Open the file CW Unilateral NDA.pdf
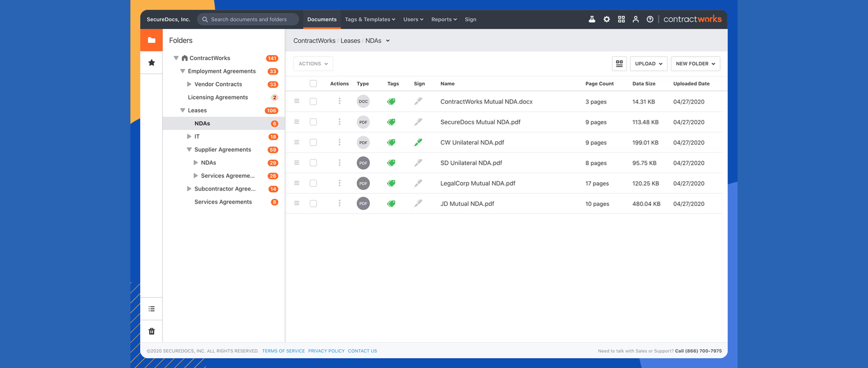The image size is (868, 368). point(472,142)
